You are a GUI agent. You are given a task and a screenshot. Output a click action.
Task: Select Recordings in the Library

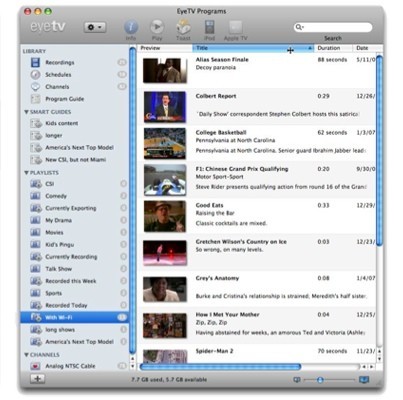click(x=60, y=62)
